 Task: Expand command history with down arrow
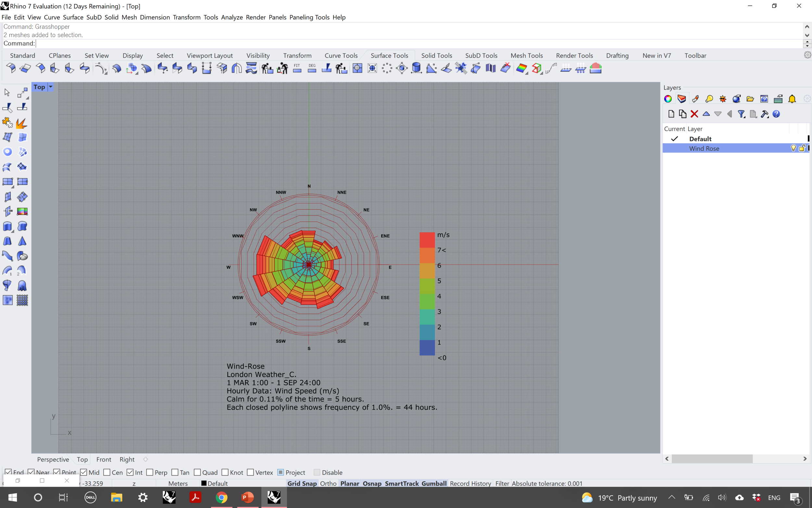coord(807,35)
